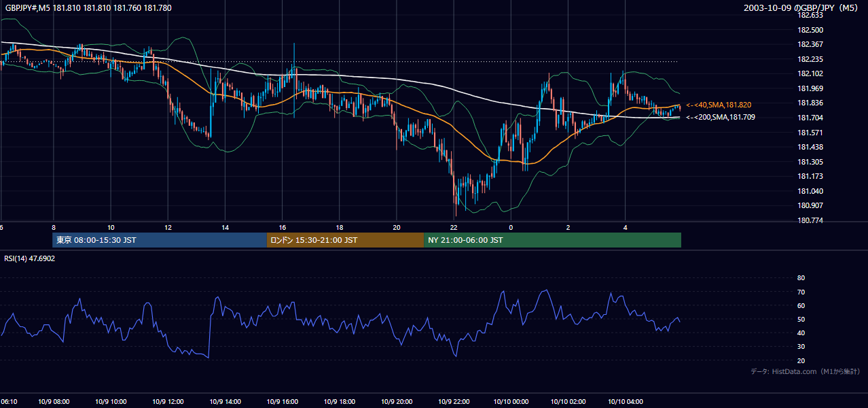Image resolution: width=868 pixels, height=408 pixels.
Task: Click hour tick 22 under the price chart
Action: click(x=454, y=228)
